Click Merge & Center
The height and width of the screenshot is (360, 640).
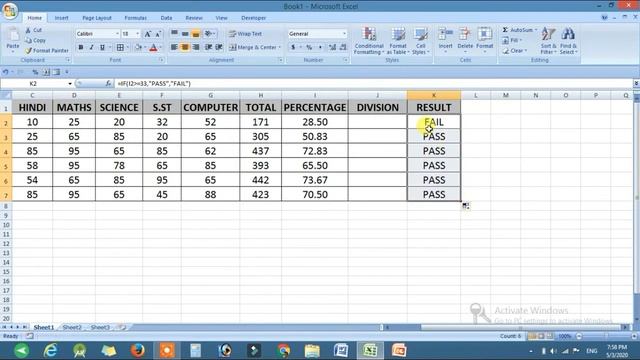253,47
